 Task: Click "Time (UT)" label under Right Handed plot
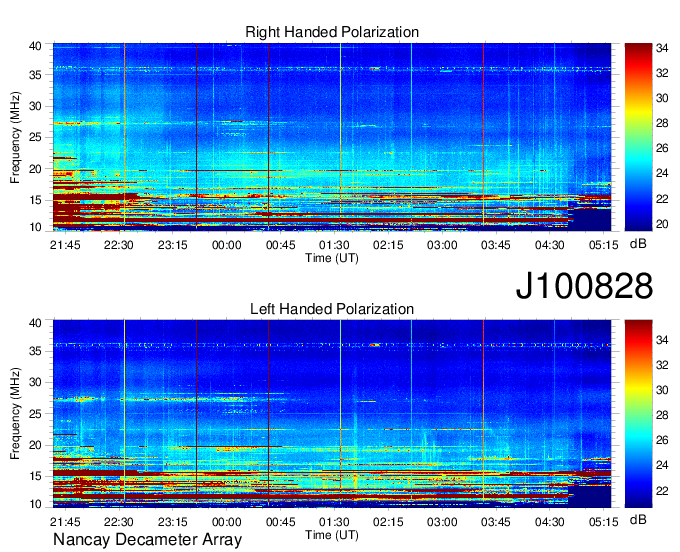332,258
